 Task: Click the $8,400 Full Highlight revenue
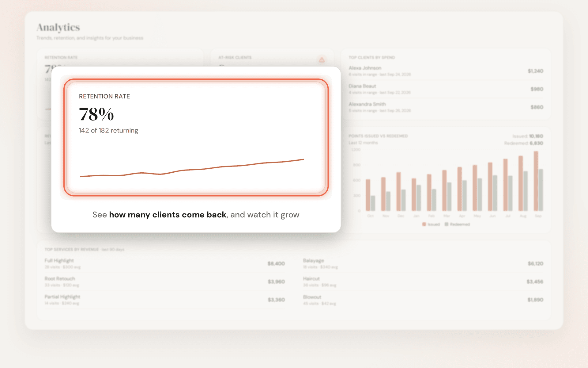coord(276,263)
